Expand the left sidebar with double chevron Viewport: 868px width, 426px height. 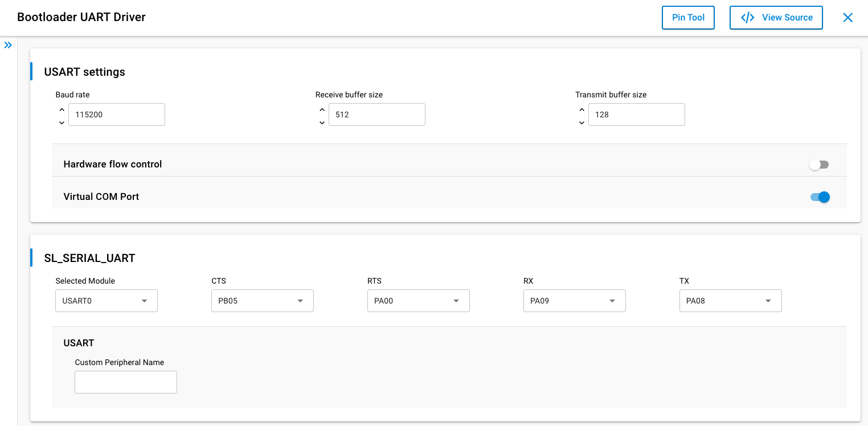tap(8, 45)
